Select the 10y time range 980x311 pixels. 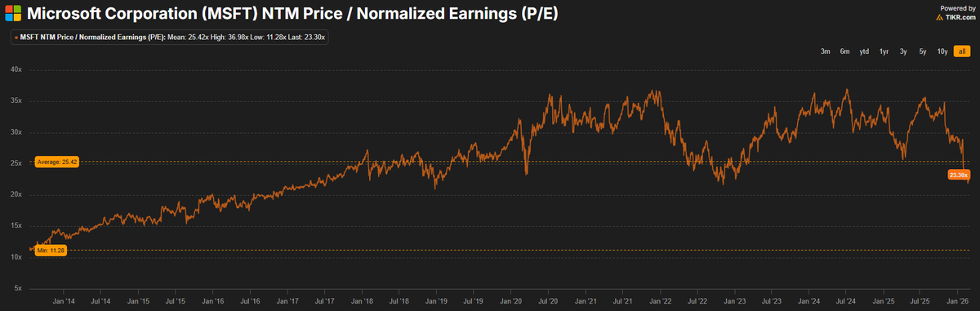tap(942, 51)
